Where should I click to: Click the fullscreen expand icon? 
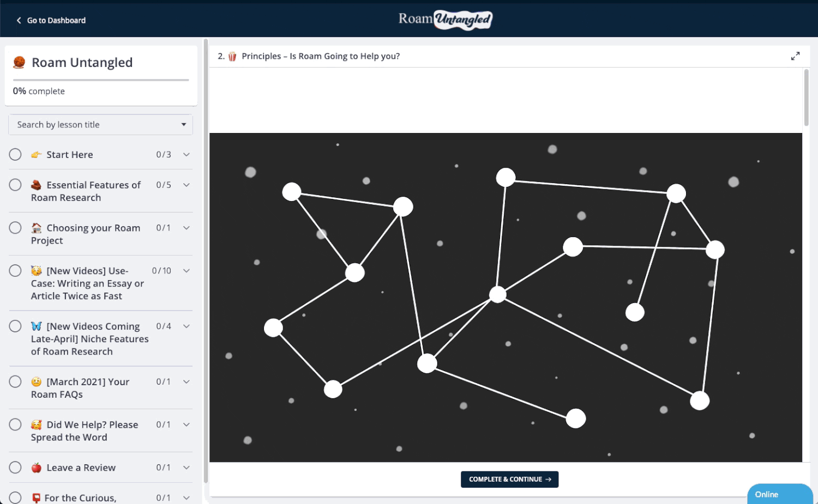795,56
